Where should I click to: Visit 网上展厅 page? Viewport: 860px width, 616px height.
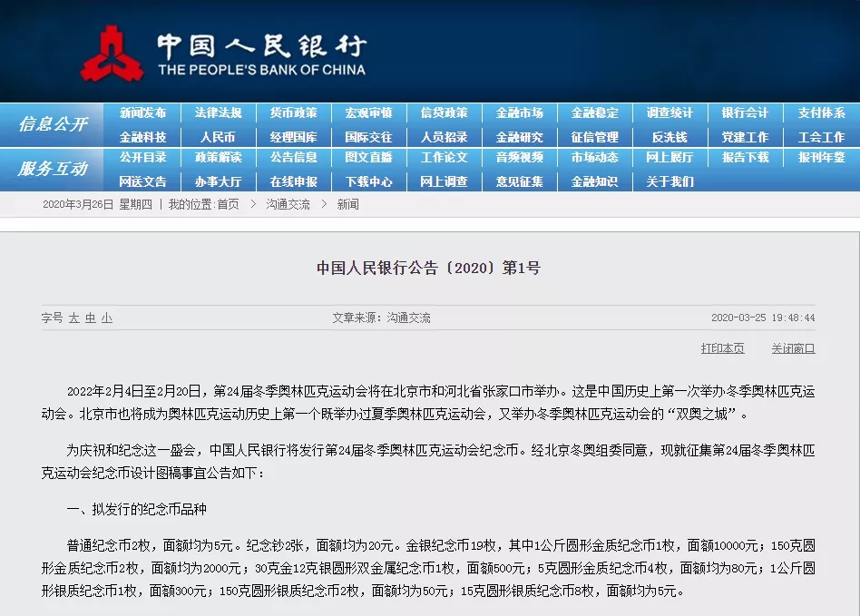click(x=669, y=158)
